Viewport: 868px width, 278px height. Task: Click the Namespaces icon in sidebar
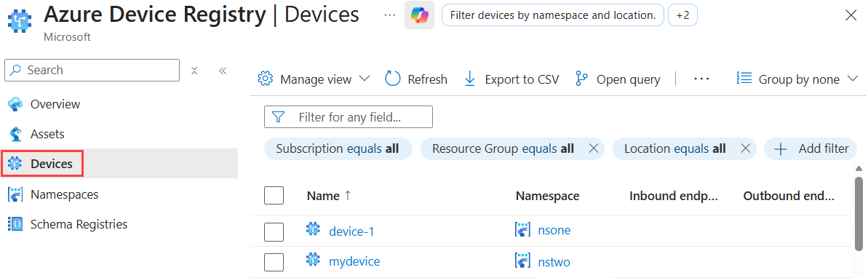pos(15,194)
